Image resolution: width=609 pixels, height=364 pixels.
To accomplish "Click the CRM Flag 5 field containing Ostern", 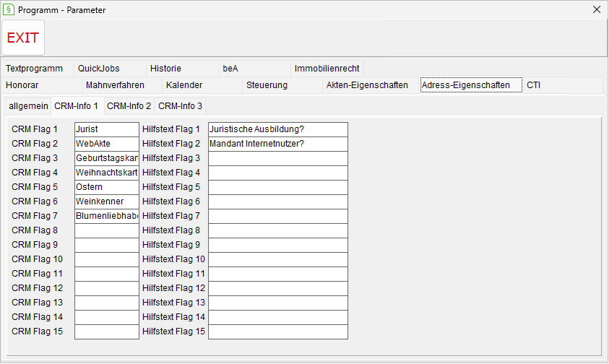I will [x=107, y=187].
